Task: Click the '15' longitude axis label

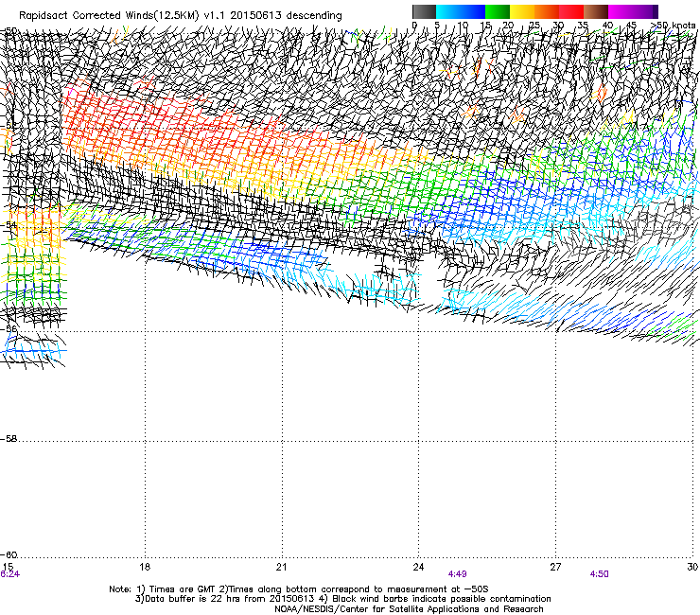Action: tap(8, 567)
